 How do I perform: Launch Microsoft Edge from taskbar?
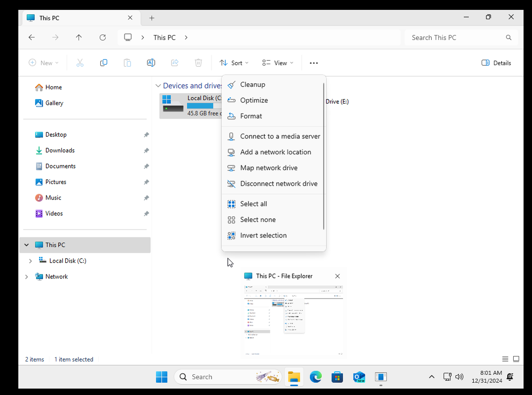click(x=316, y=377)
